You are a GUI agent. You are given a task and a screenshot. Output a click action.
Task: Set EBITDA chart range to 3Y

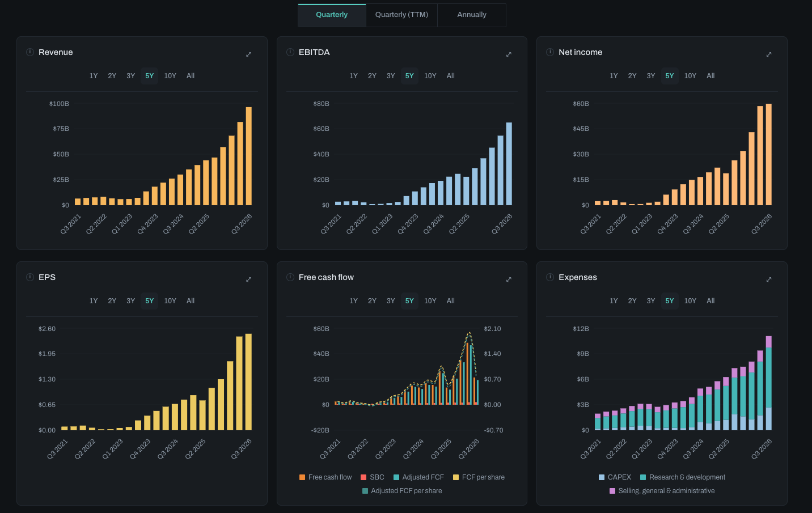coord(391,76)
